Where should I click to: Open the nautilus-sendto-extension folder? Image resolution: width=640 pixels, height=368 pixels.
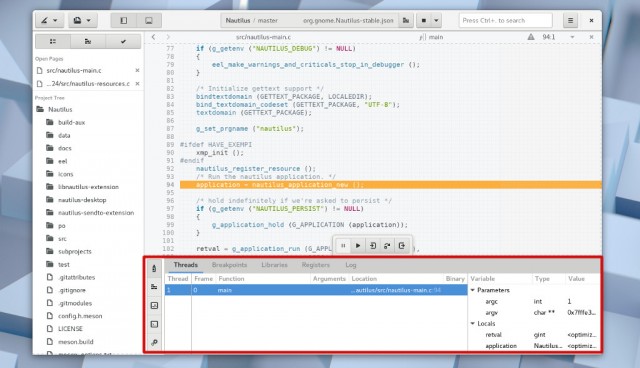point(96,213)
